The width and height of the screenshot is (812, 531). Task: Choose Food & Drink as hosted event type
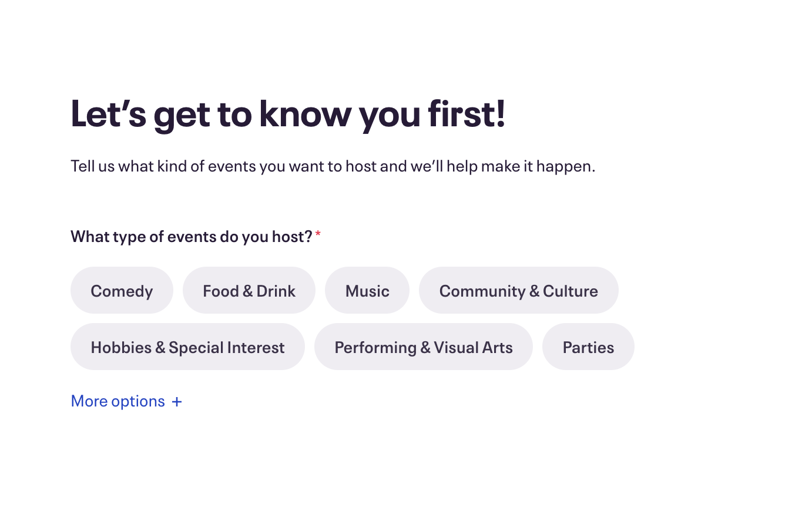click(249, 291)
